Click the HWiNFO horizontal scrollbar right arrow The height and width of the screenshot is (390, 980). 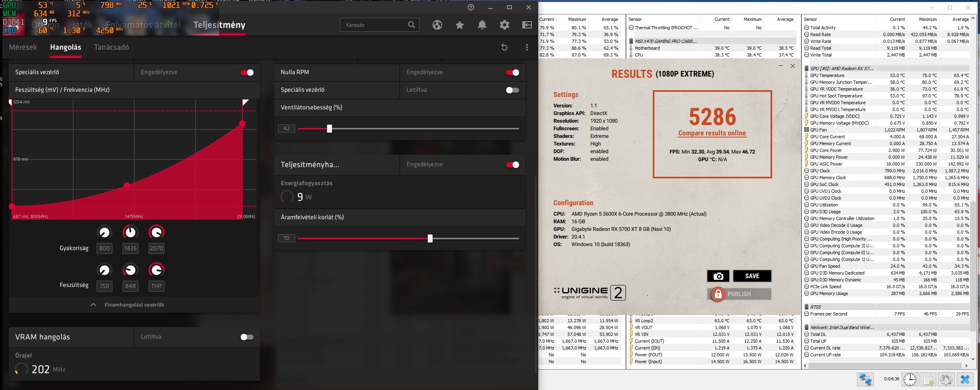966,366
